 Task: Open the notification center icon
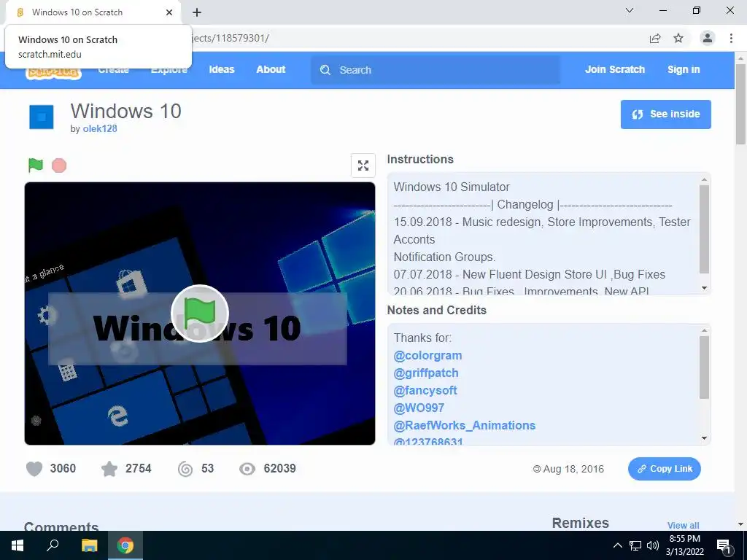(724, 547)
